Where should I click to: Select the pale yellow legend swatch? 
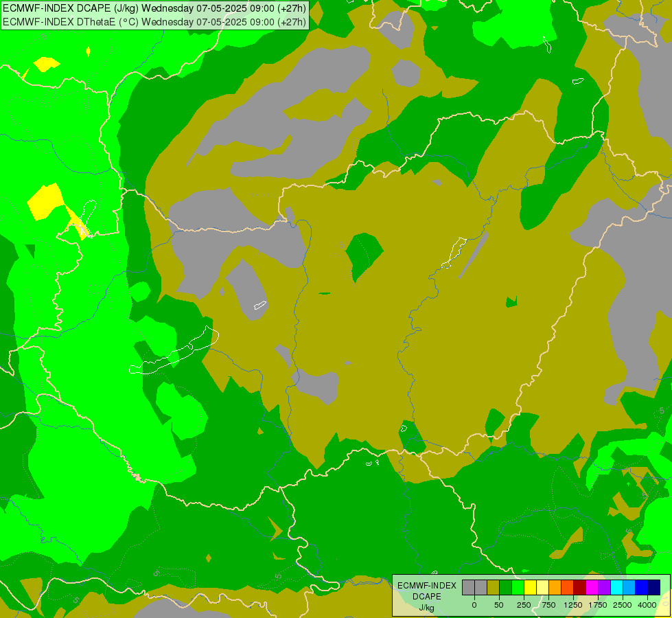coord(542,587)
